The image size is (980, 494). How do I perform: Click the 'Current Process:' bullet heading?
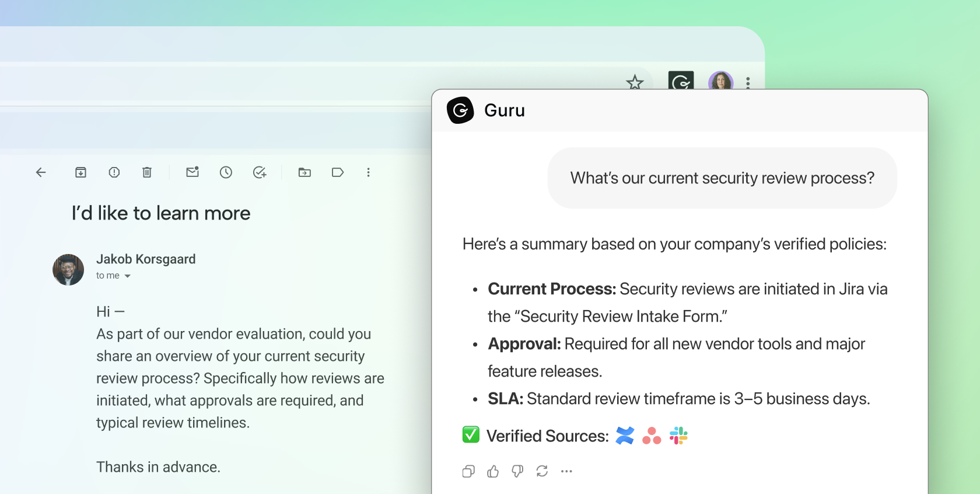[552, 289]
